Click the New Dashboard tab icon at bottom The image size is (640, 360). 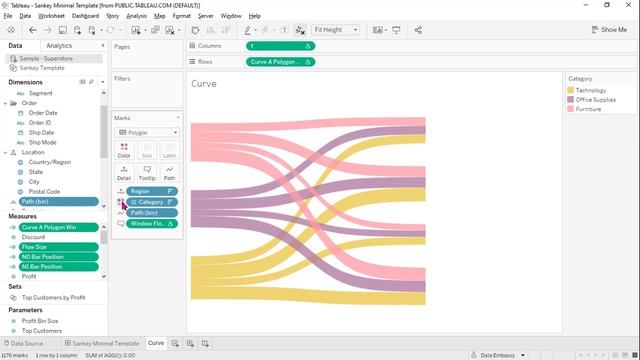(190, 343)
